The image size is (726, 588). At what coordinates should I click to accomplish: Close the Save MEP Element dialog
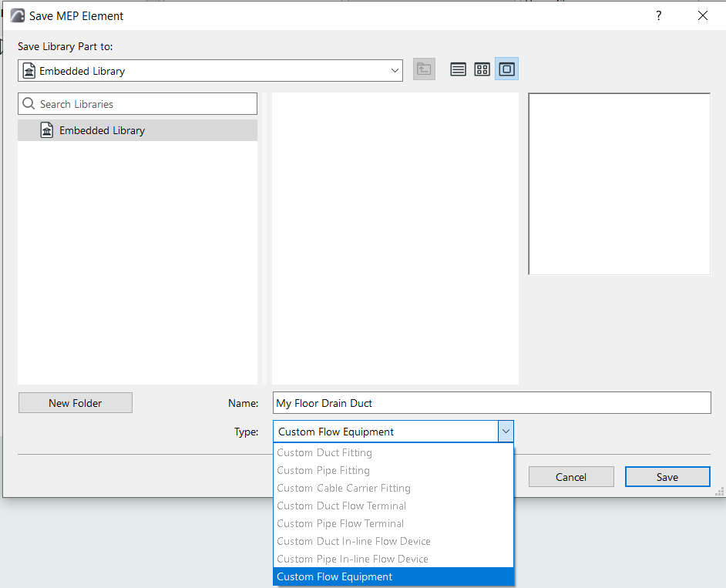(702, 15)
